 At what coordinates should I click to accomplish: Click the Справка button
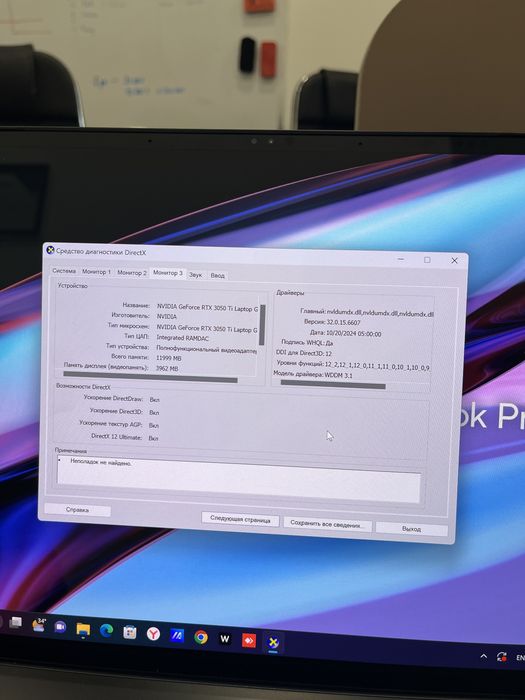[77, 509]
